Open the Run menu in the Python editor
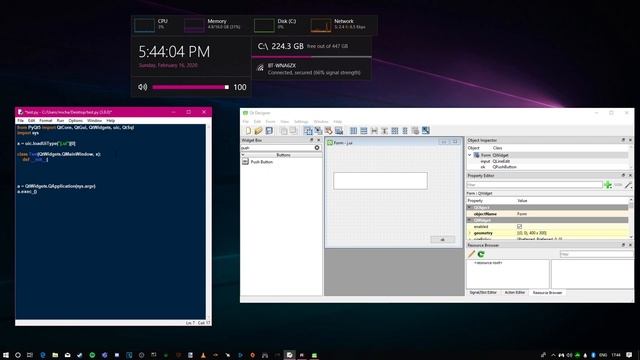This screenshot has width=640, height=360. 60,121
